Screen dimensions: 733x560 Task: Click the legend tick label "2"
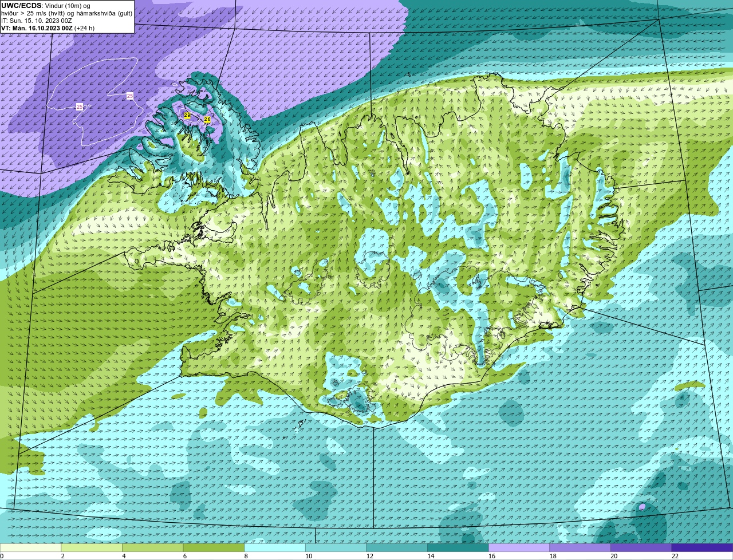coord(62,556)
